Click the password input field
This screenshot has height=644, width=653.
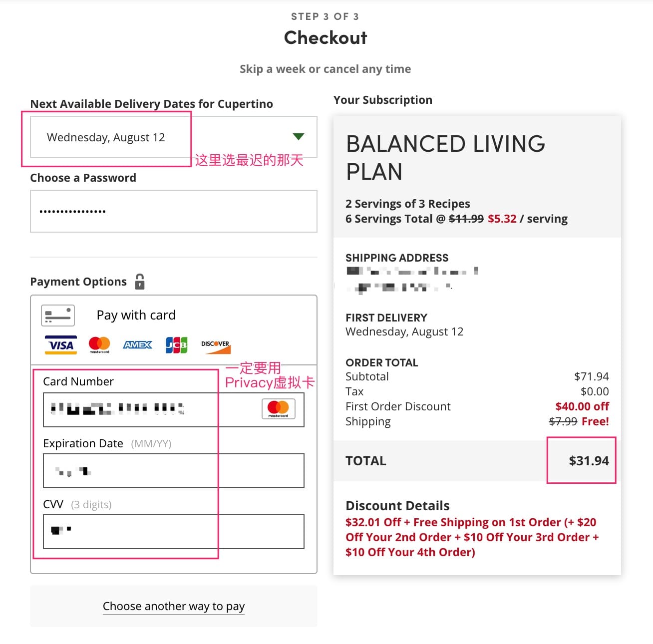click(x=174, y=211)
